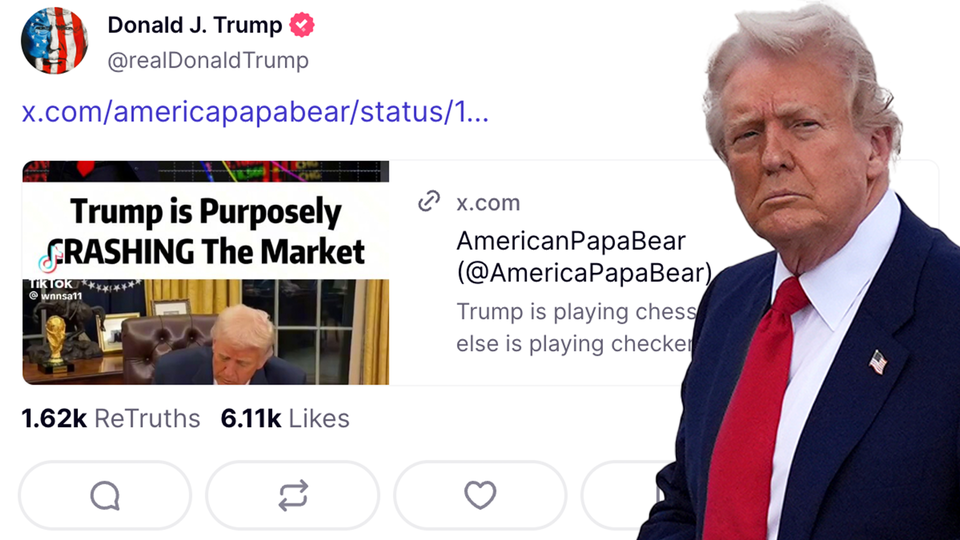
Task: Open the AmericanPapaBear (@AmericaPapaBear) card title
Action: [583, 257]
